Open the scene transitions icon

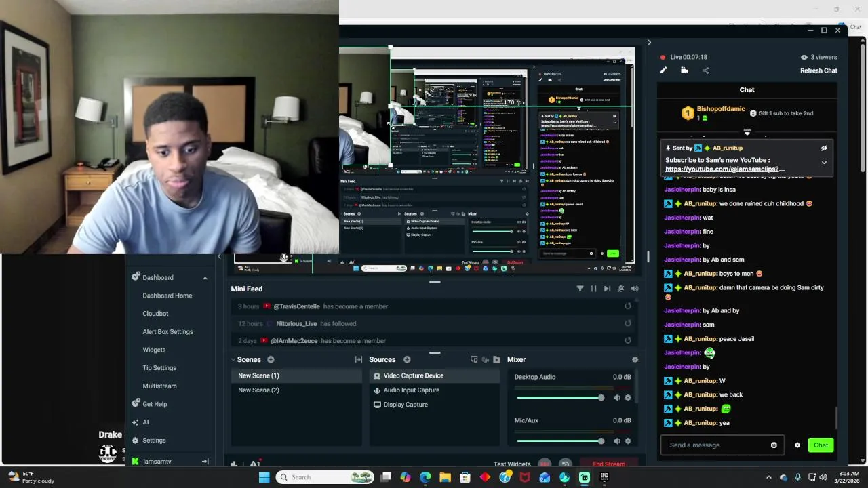[x=359, y=359]
